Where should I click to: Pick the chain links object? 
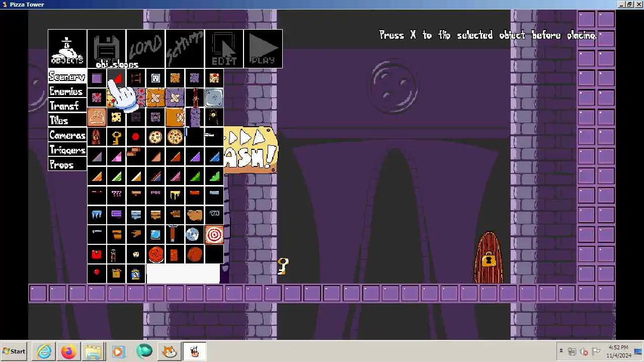coord(214,215)
